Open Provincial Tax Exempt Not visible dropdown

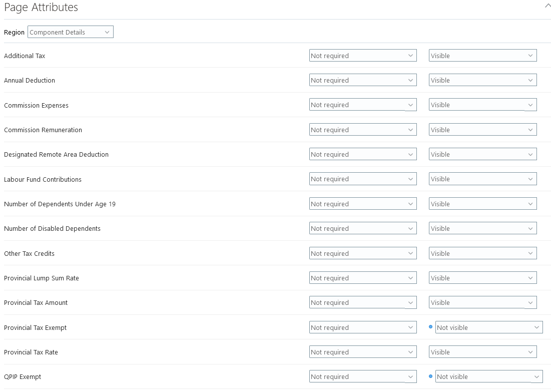pyautogui.click(x=489, y=327)
